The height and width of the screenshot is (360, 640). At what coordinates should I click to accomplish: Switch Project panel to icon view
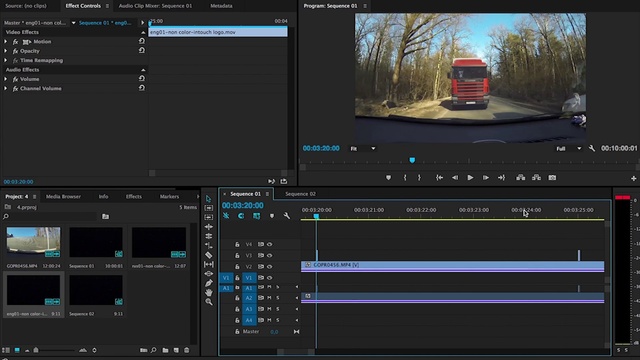coord(17,350)
